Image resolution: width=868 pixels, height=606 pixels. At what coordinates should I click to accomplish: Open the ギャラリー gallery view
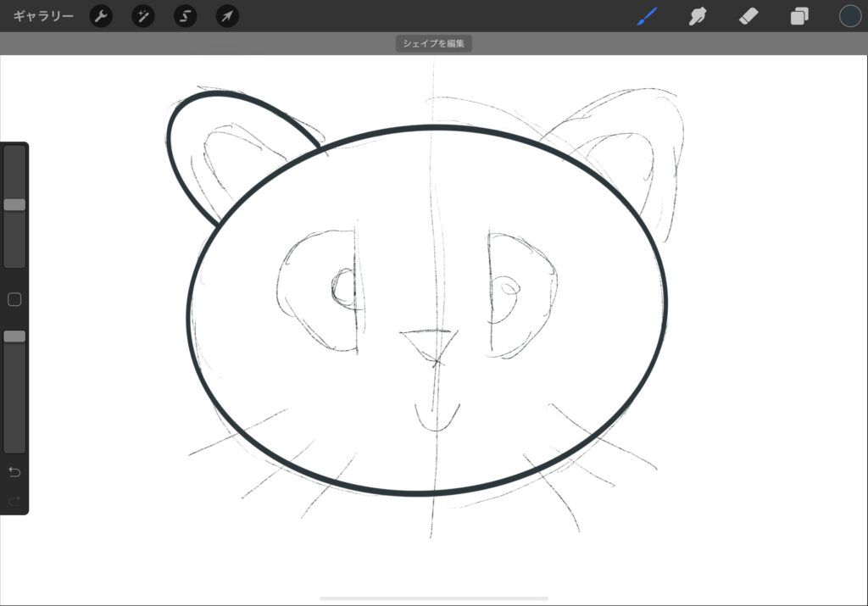tap(43, 16)
